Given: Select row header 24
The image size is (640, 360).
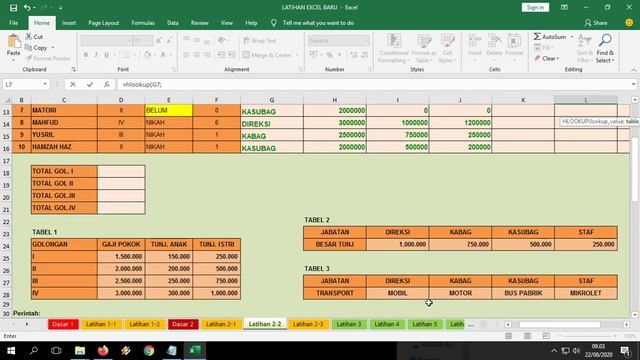Looking at the screenshot, I should click(x=6, y=246).
